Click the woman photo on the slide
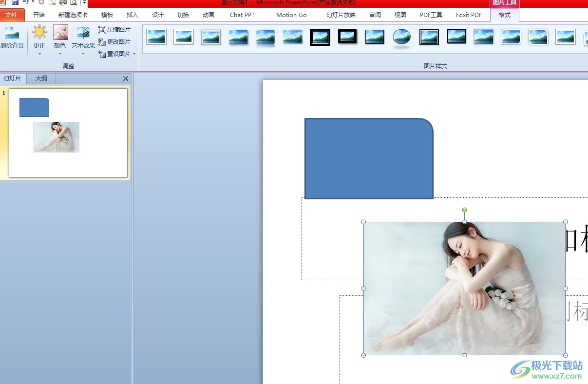The width and height of the screenshot is (588, 384). (x=464, y=288)
